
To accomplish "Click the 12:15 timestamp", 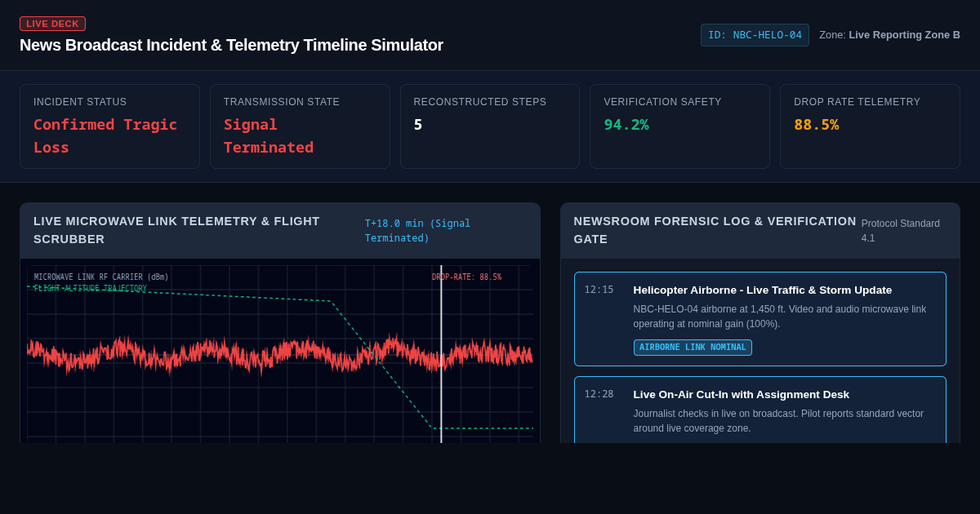I will (x=599, y=290).
